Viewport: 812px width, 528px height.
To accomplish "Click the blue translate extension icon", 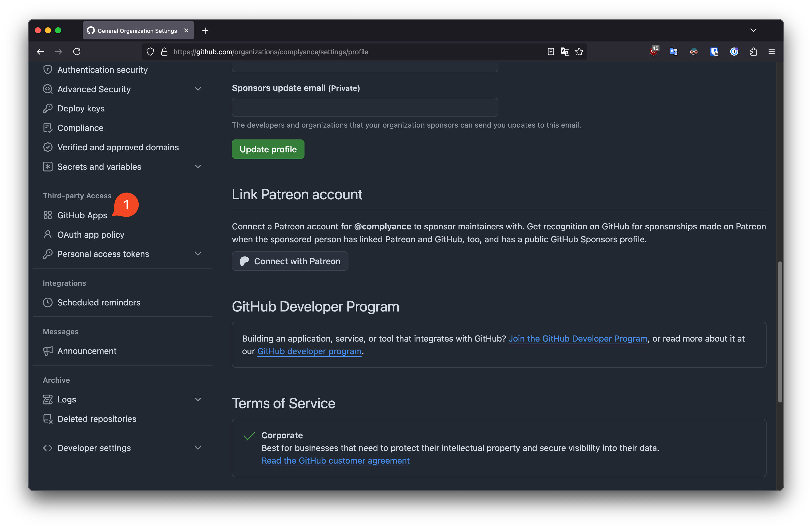I will pyautogui.click(x=673, y=52).
